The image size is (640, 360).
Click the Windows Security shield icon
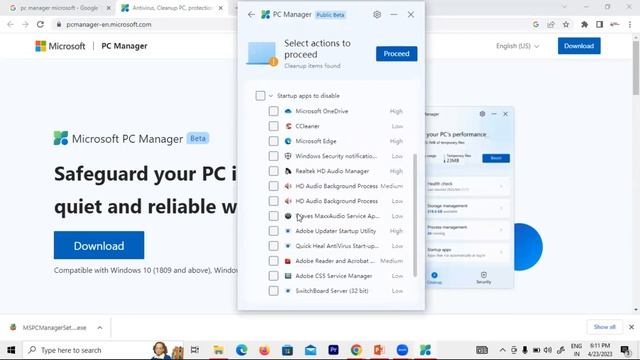(288, 156)
